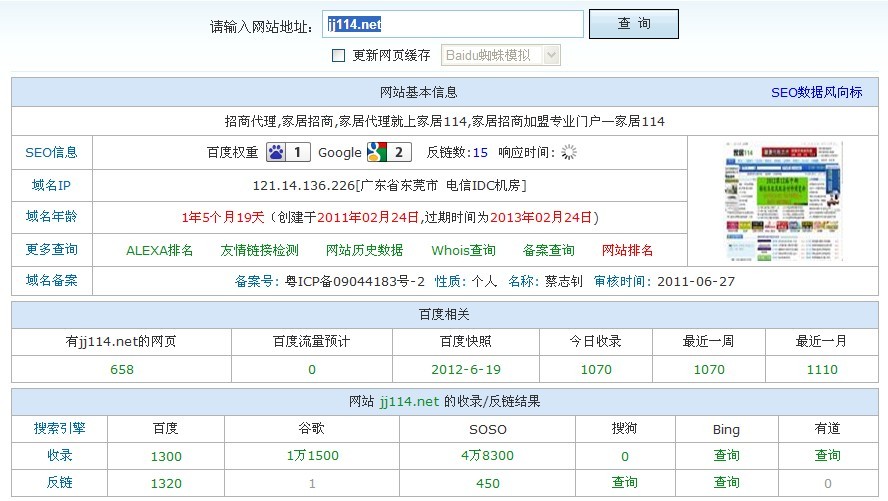The width and height of the screenshot is (888, 501).
Task: Click the 收录 row label
Action: click(59, 456)
